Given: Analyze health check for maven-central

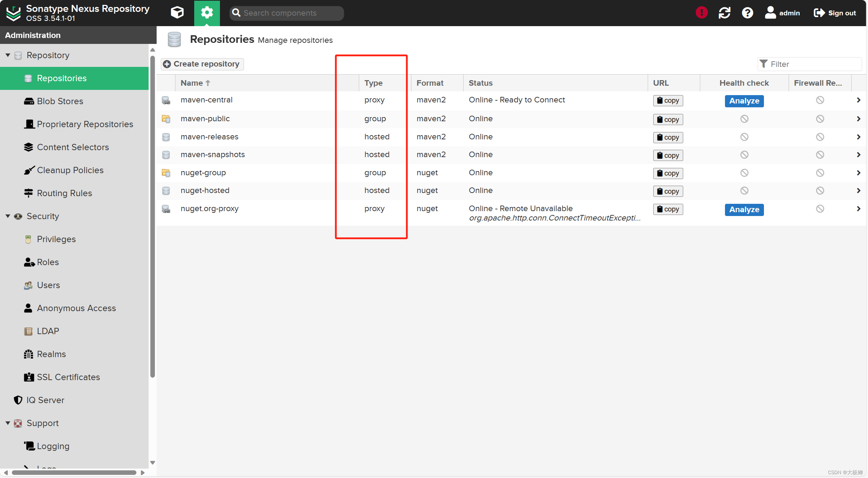Looking at the screenshot, I should pos(744,101).
